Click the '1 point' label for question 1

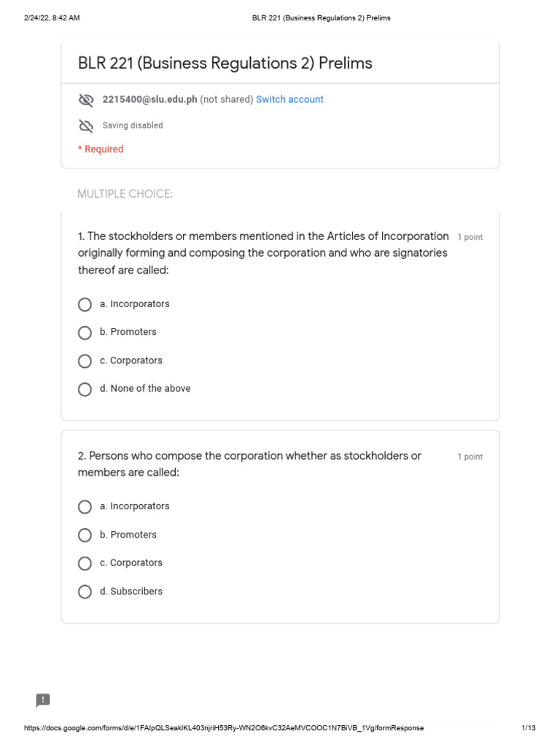click(470, 237)
